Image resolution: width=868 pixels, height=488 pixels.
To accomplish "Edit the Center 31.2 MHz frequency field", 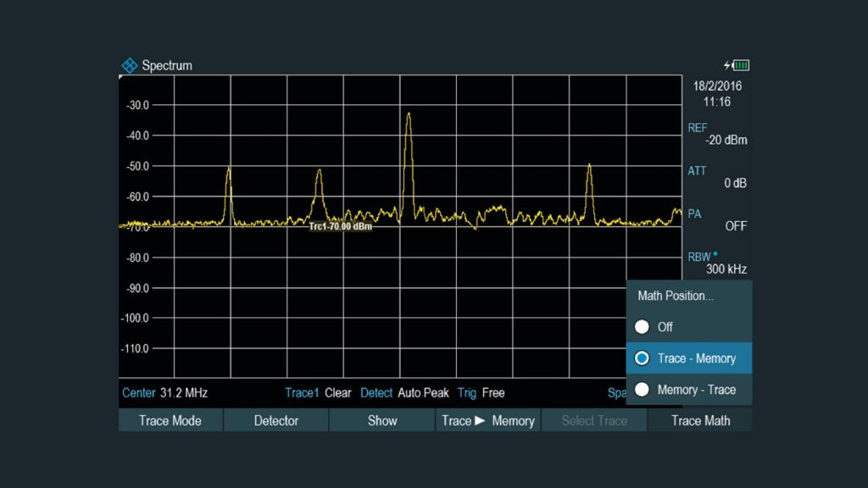I will point(165,393).
